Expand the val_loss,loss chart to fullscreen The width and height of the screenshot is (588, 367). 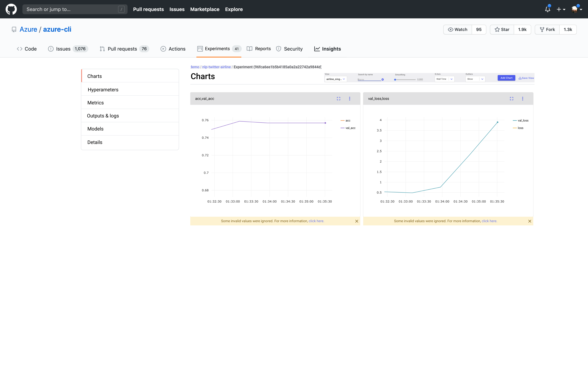511,98
